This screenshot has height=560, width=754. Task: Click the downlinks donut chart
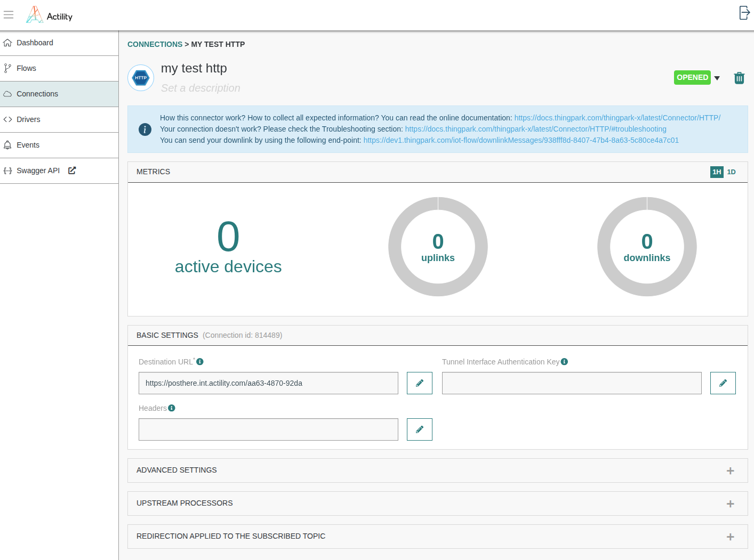point(647,247)
